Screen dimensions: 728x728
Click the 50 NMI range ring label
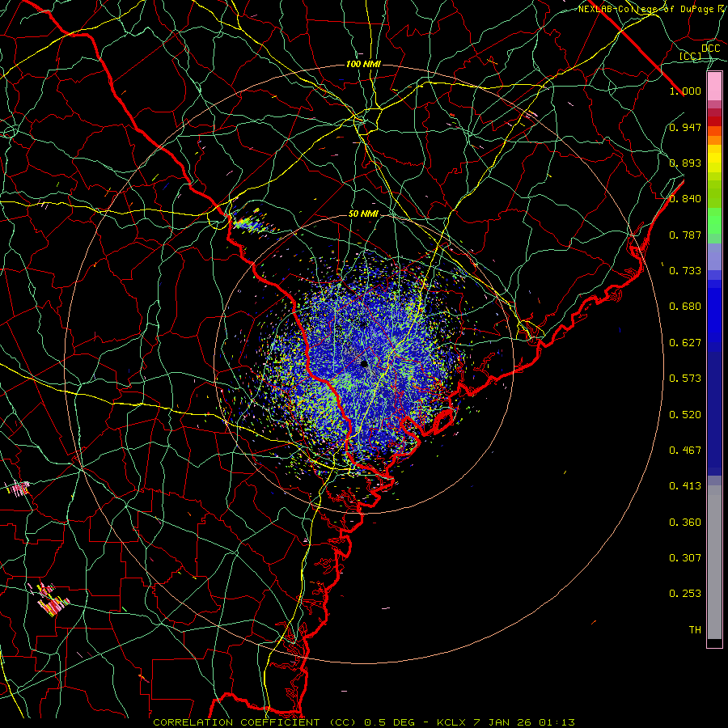tap(363, 214)
